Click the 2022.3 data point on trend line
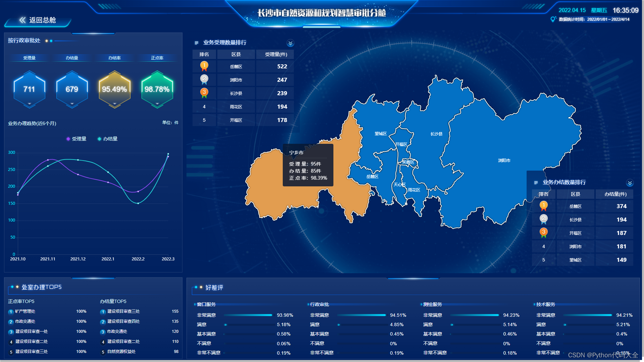 click(168, 154)
